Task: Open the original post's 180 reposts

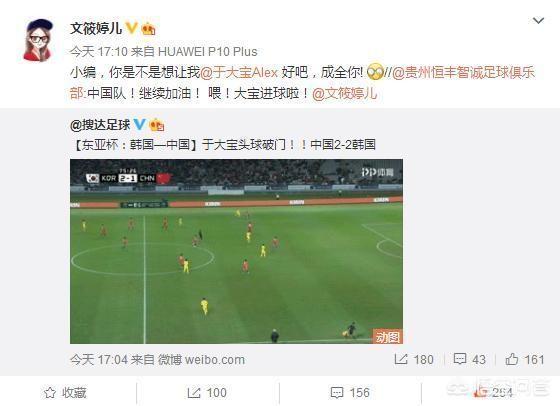Action: 414,359
